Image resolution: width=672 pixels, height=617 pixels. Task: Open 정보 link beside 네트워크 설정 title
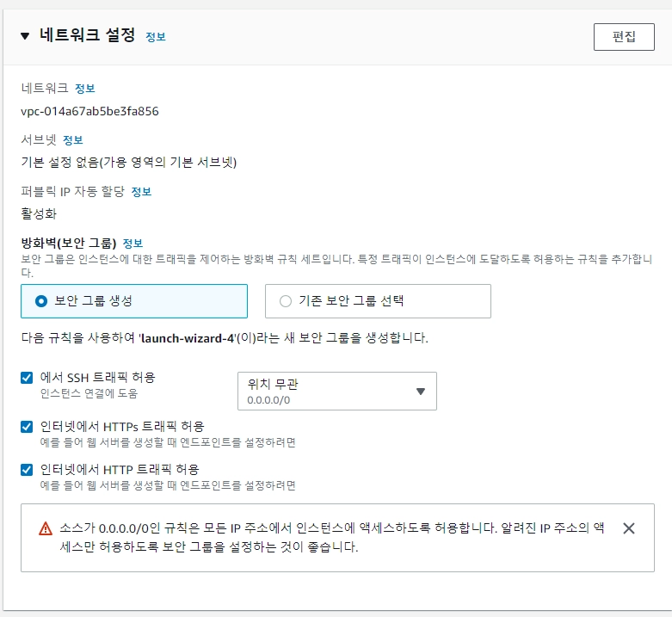(x=155, y=37)
